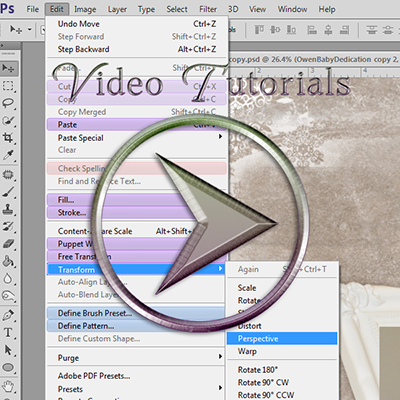Select the Clone Stamp tool
This screenshot has width=400, height=400.
click(x=8, y=209)
